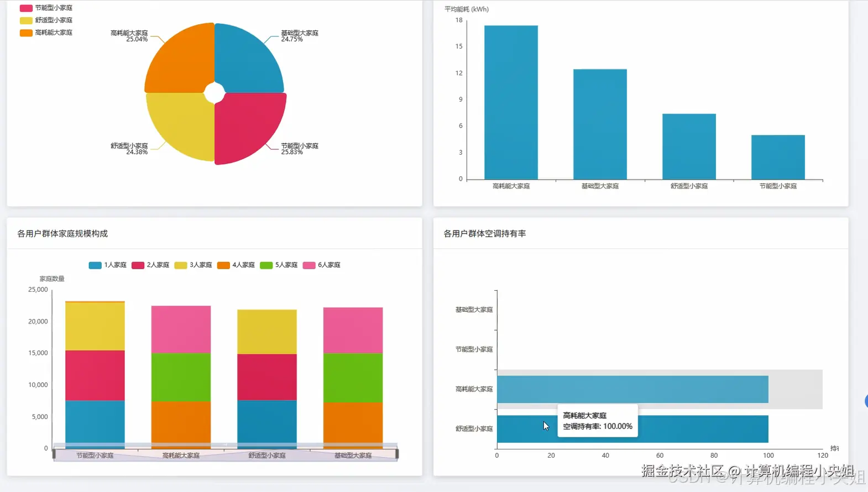Click green 5人家庭 segment in 高耗能大家庭 column
The image size is (868, 492).
pos(181,377)
